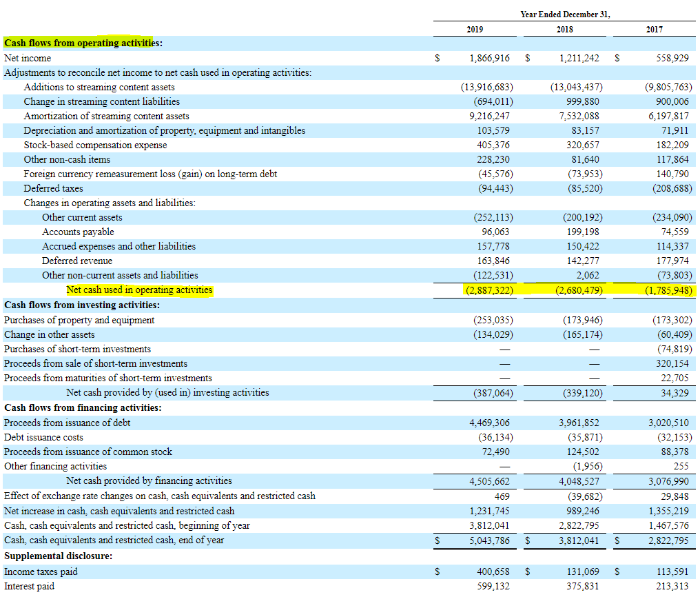
Task: Click the value 96,063
Action: tap(495, 232)
